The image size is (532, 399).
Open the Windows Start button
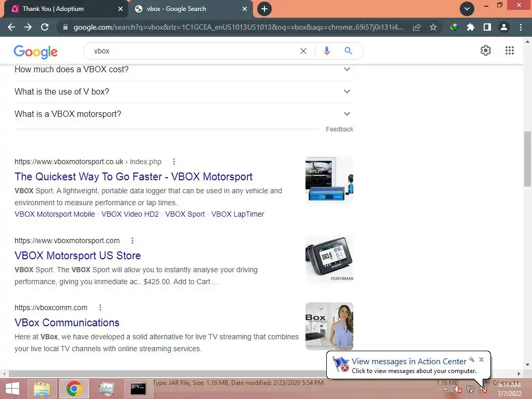12,389
